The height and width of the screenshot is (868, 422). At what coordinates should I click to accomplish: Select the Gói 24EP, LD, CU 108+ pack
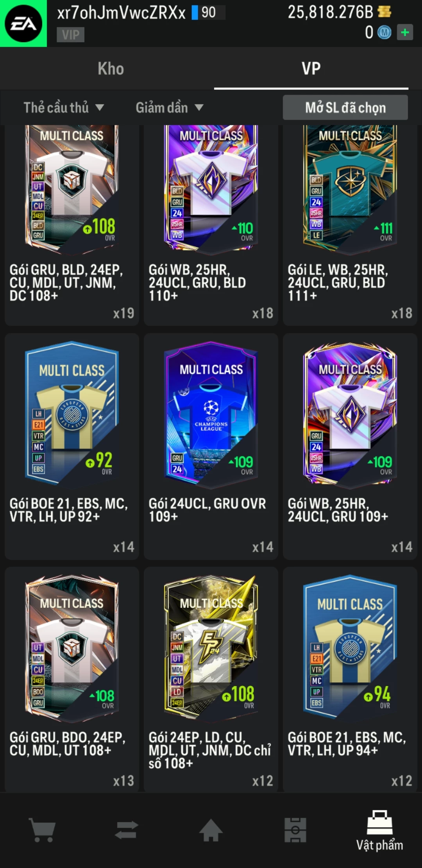211,680
